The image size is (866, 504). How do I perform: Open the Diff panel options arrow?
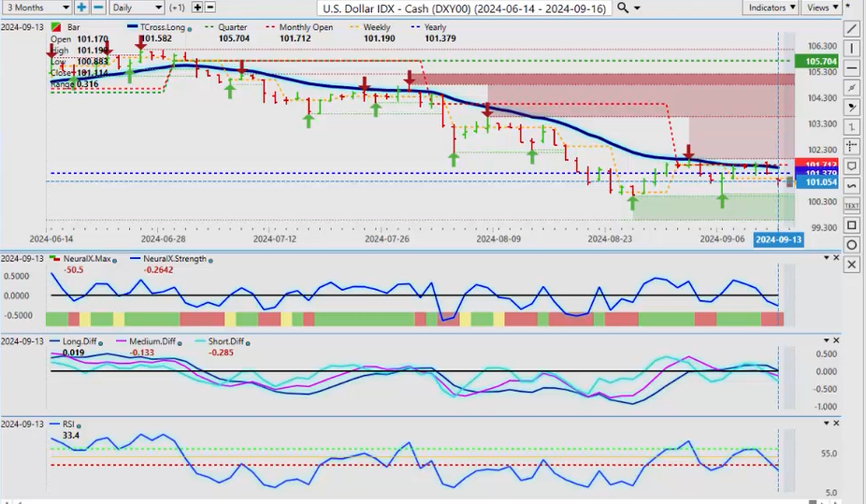tap(827, 340)
